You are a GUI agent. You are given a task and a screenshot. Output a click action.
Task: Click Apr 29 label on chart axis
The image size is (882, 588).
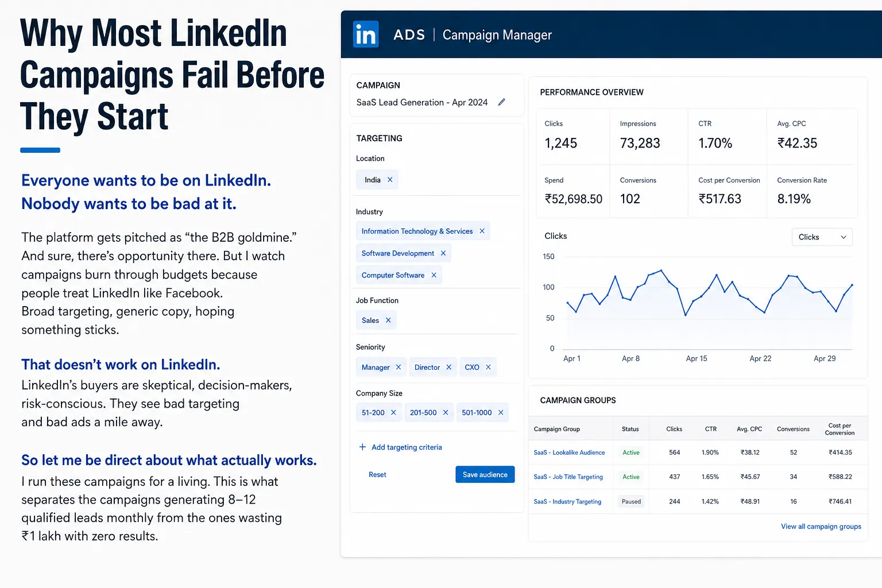825,358
